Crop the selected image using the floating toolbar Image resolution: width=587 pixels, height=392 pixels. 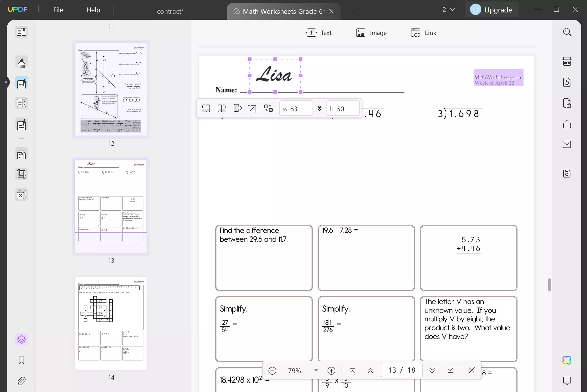click(253, 108)
